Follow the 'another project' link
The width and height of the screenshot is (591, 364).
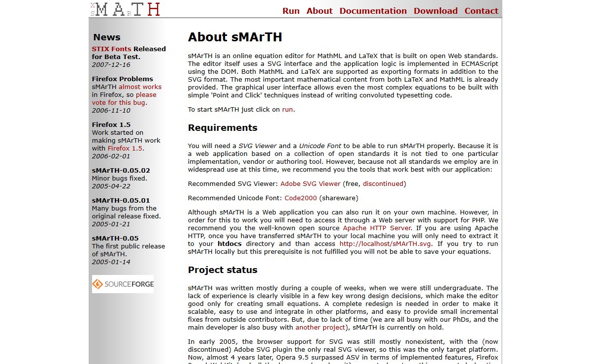pos(320,327)
